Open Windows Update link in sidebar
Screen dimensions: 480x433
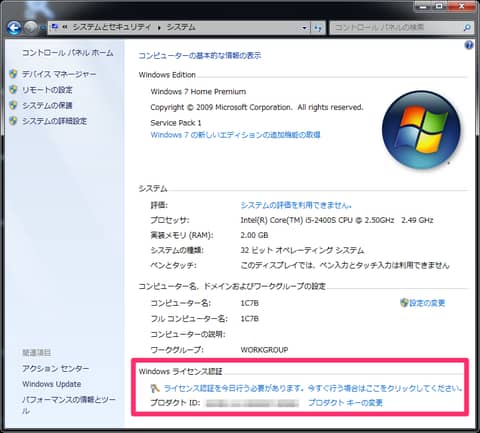(52, 384)
